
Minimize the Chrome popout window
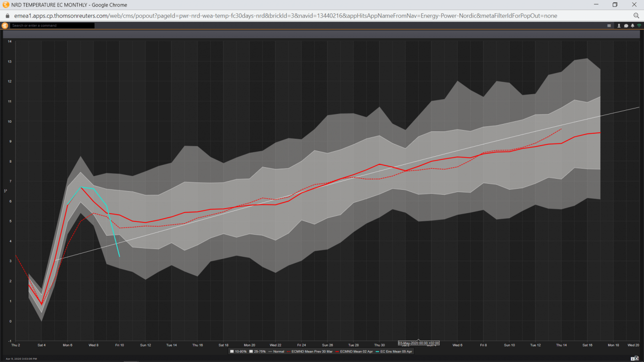pos(595,5)
